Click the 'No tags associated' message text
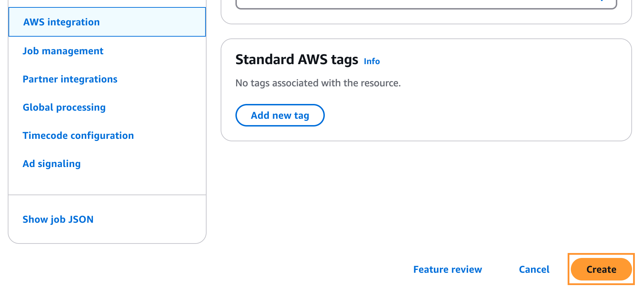644x296 pixels. tap(318, 83)
